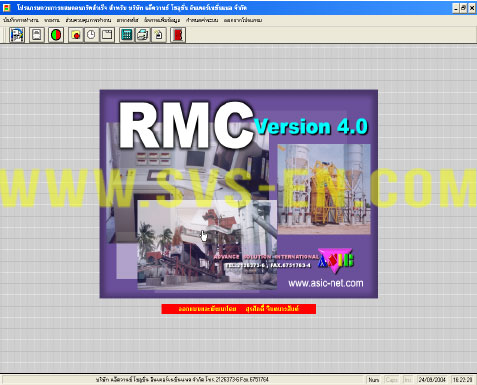Click the document edit icon in toolbar
477x385 pixels.
coord(17,35)
